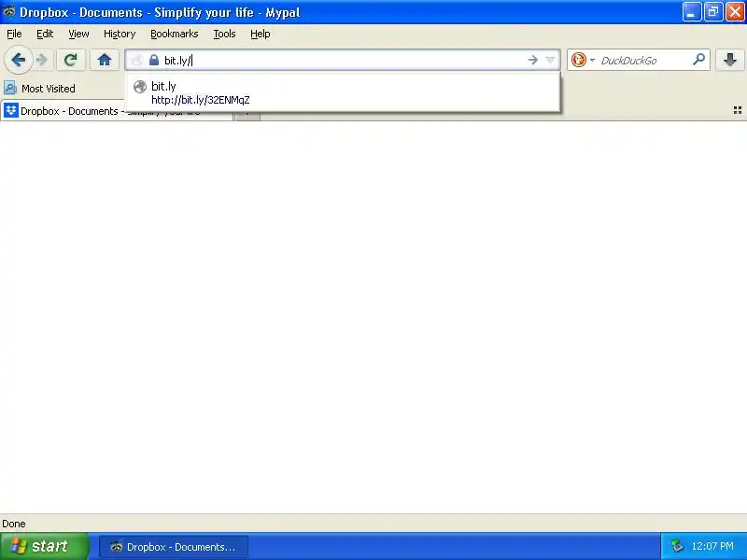Open the Home page button

pyautogui.click(x=105, y=60)
